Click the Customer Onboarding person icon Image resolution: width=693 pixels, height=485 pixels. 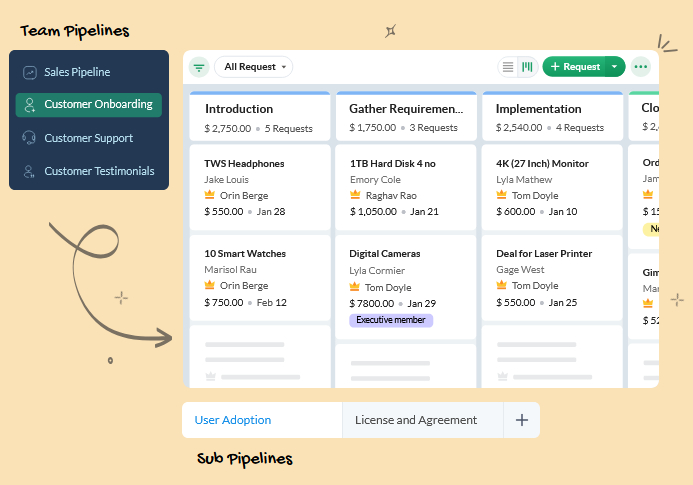[x=30, y=105]
